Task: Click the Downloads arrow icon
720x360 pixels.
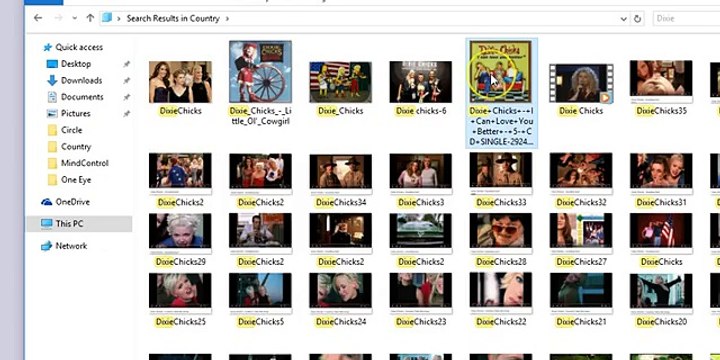Action: click(52, 80)
